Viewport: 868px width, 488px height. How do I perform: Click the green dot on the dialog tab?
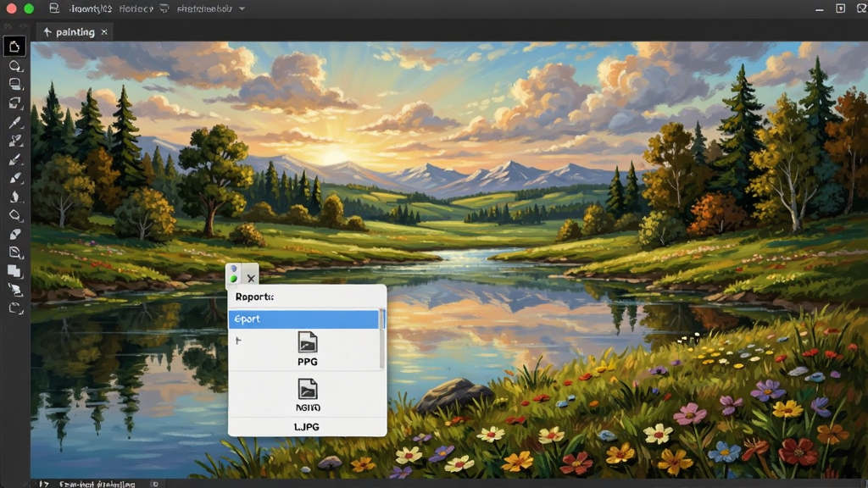click(234, 278)
